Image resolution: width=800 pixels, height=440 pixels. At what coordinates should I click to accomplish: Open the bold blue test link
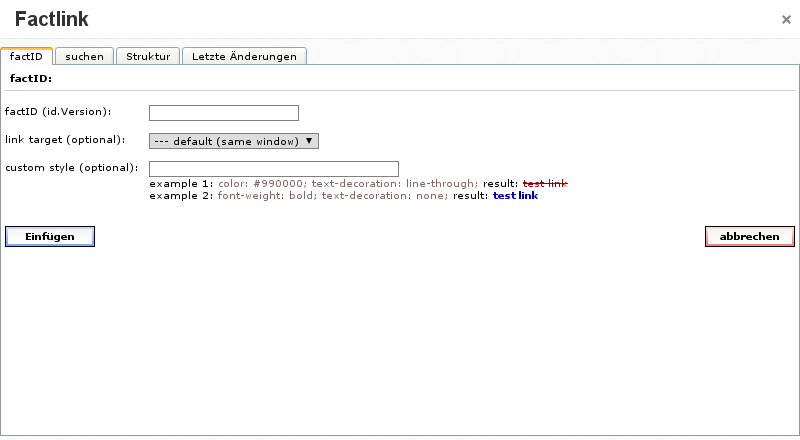[x=515, y=196]
